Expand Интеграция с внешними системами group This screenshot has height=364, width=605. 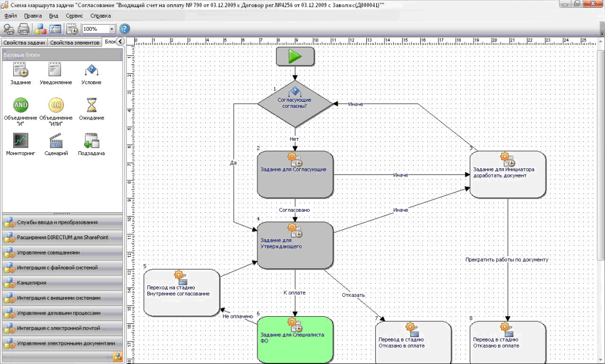point(63,297)
